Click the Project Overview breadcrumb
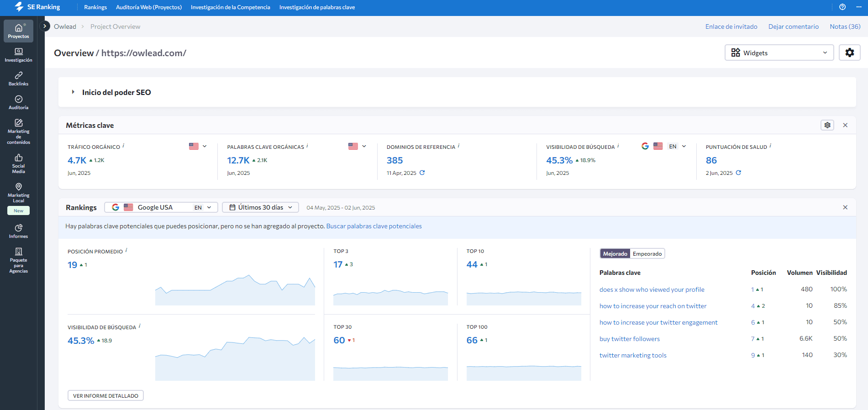 click(115, 26)
